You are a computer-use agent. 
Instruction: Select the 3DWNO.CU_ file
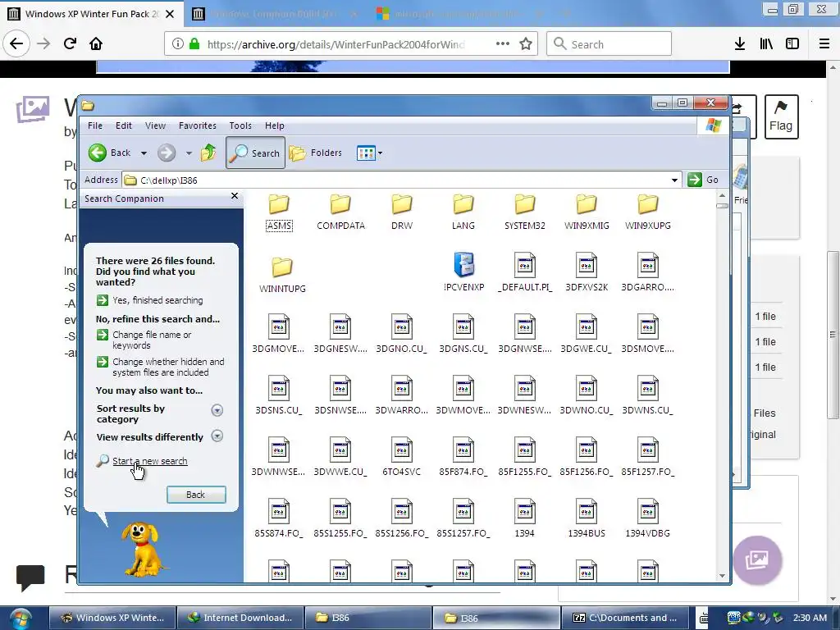(x=587, y=396)
